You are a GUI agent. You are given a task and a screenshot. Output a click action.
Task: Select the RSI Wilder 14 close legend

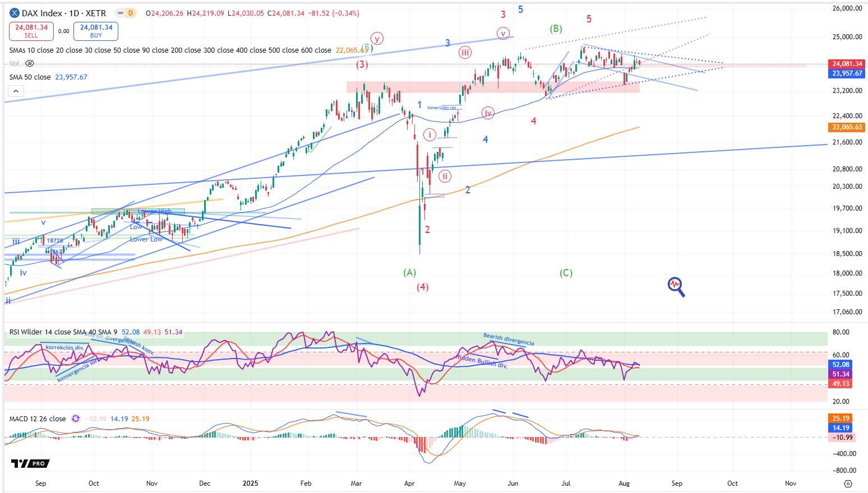(x=63, y=332)
